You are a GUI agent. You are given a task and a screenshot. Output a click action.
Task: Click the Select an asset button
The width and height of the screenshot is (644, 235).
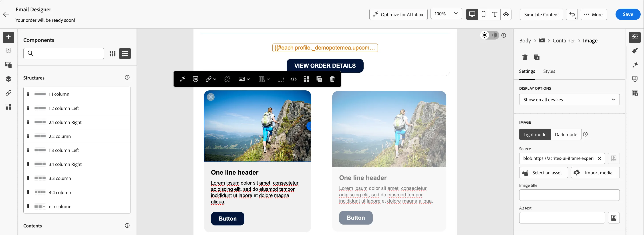pos(543,173)
